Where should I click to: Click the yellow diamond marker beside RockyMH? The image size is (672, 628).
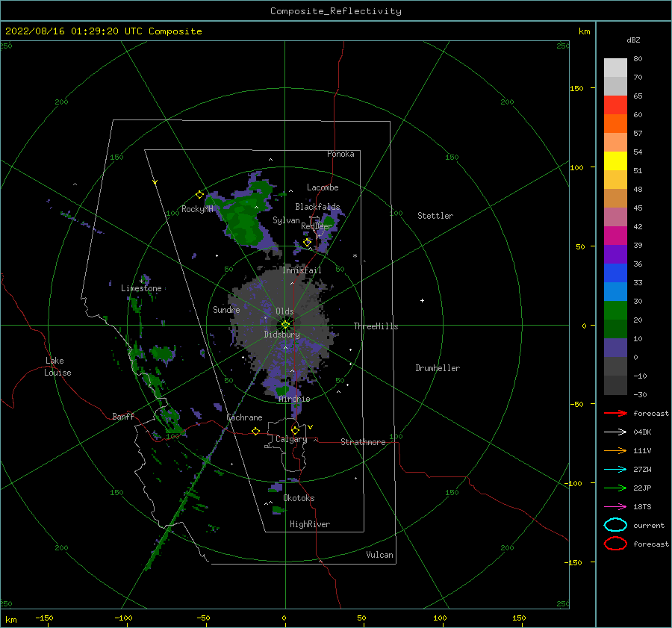pyautogui.click(x=199, y=195)
